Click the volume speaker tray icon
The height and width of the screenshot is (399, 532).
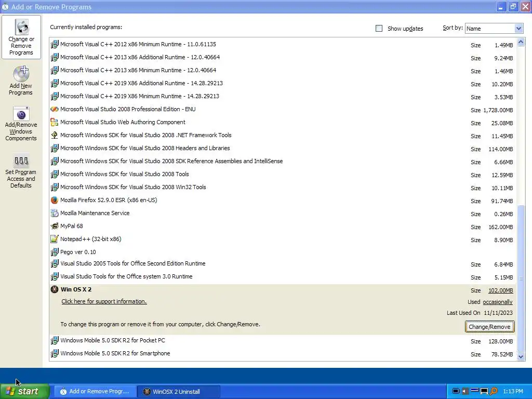pos(465,391)
